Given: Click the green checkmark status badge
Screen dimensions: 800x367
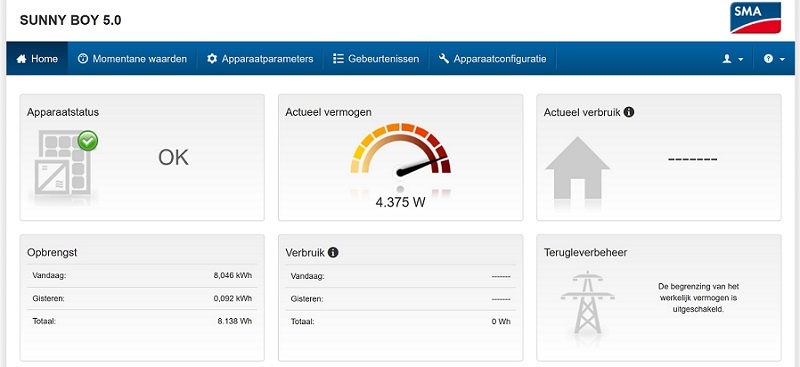Looking at the screenshot, I should [x=88, y=141].
